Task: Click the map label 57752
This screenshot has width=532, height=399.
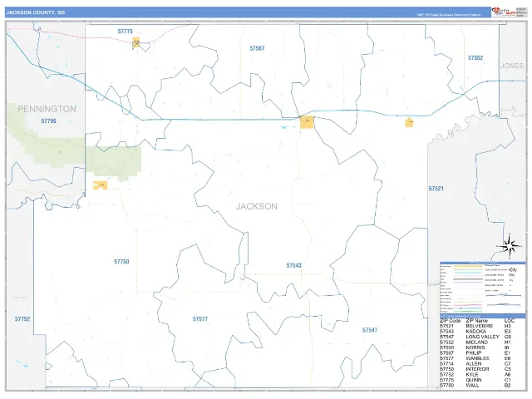Action: pos(22,319)
